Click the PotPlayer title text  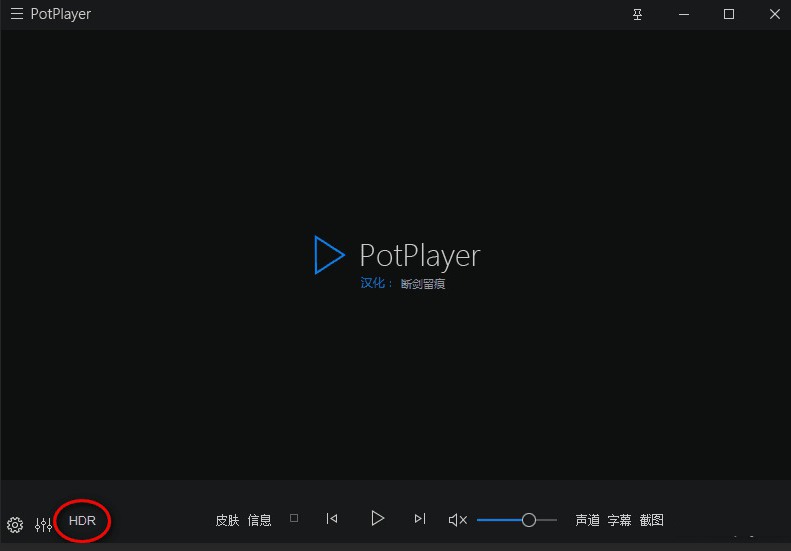tap(61, 14)
